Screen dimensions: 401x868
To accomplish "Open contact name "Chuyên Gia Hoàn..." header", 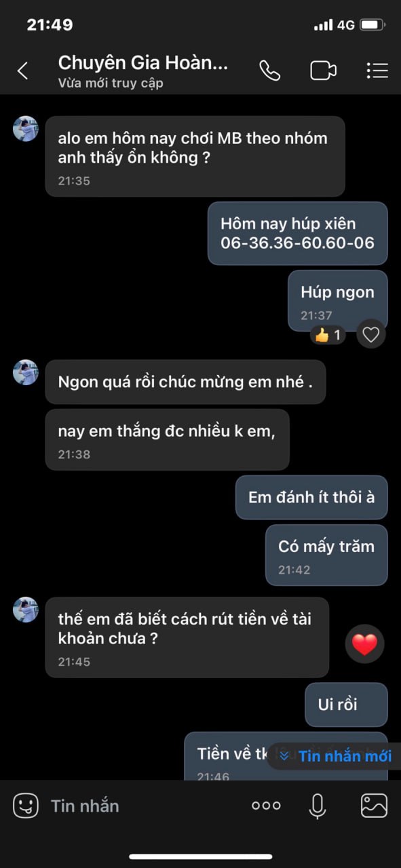I will (x=143, y=62).
